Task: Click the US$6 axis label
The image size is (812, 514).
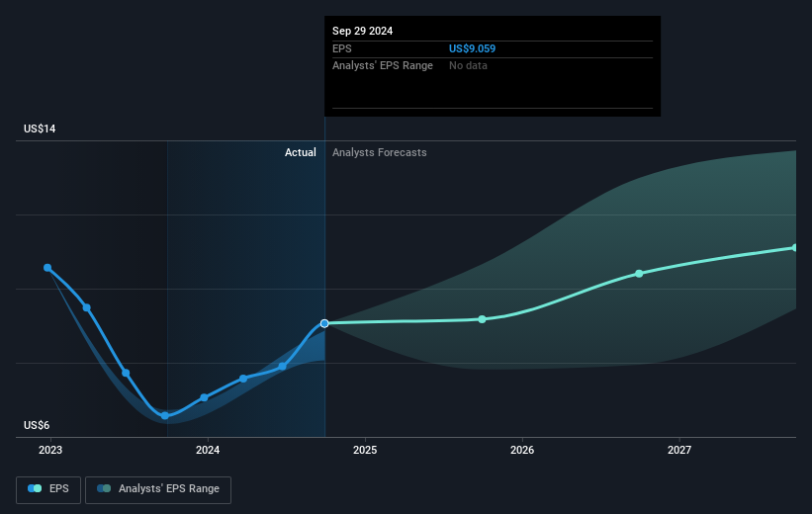Action: [x=37, y=425]
